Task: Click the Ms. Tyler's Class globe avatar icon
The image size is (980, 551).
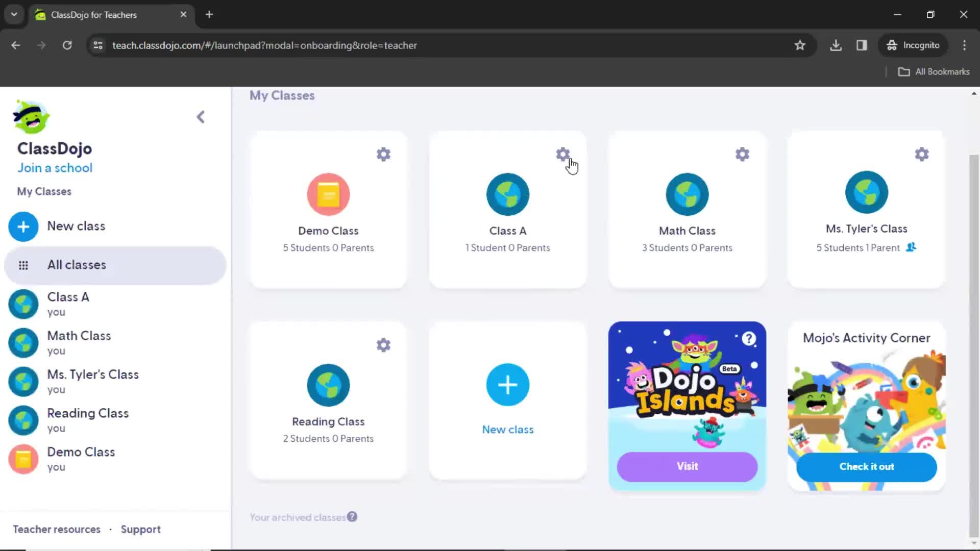Action: [867, 193]
